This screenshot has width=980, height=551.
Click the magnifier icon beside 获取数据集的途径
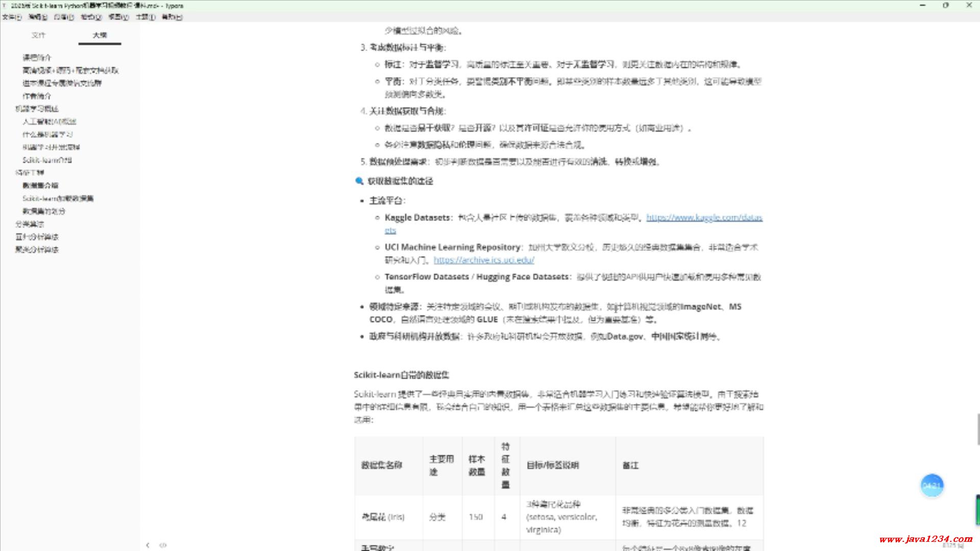click(x=359, y=181)
